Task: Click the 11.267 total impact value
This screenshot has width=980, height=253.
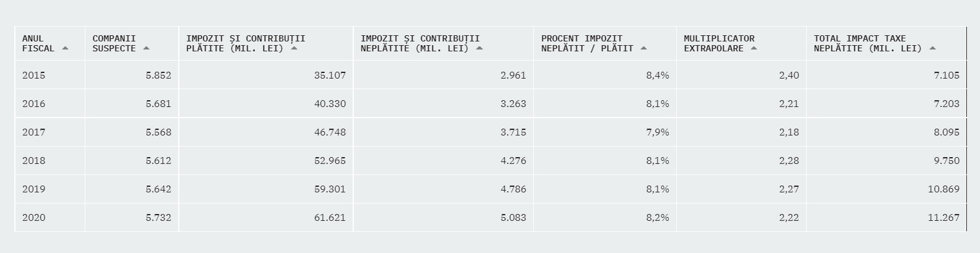Action: point(943,218)
